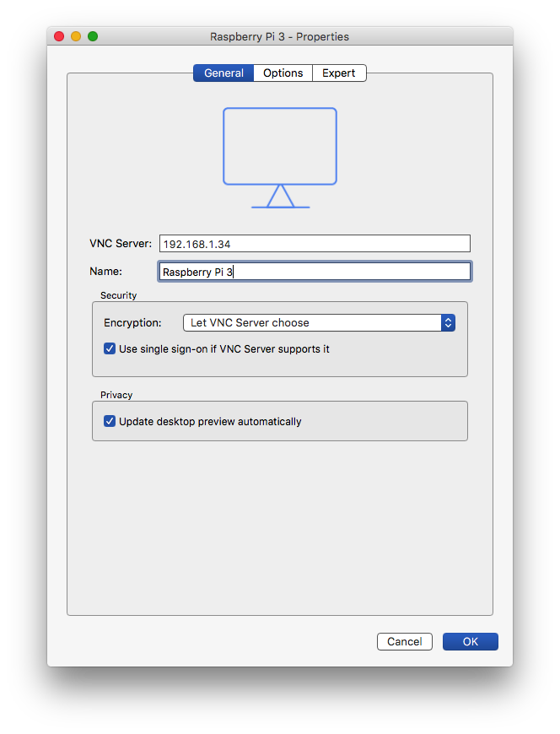This screenshot has height=734, width=560.
Task: Toggle single sign-on checkbox
Action: pyautogui.click(x=110, y=348)
